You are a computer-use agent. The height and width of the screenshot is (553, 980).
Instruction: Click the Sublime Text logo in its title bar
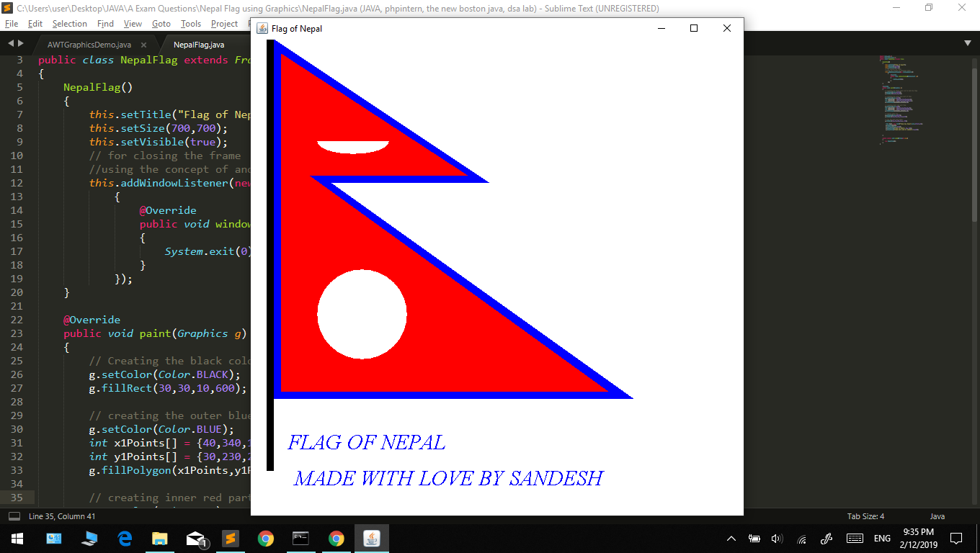coord(8,8)
